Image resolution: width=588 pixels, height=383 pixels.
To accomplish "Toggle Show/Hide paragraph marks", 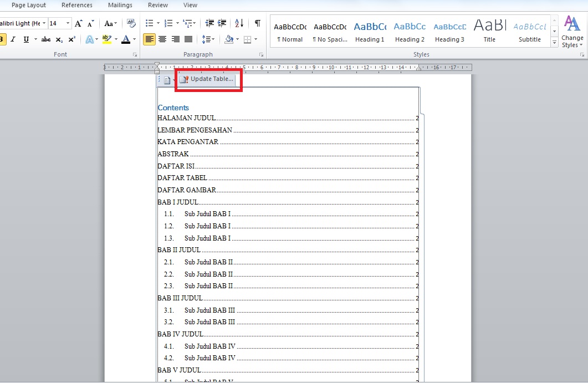I will (257, 23).
